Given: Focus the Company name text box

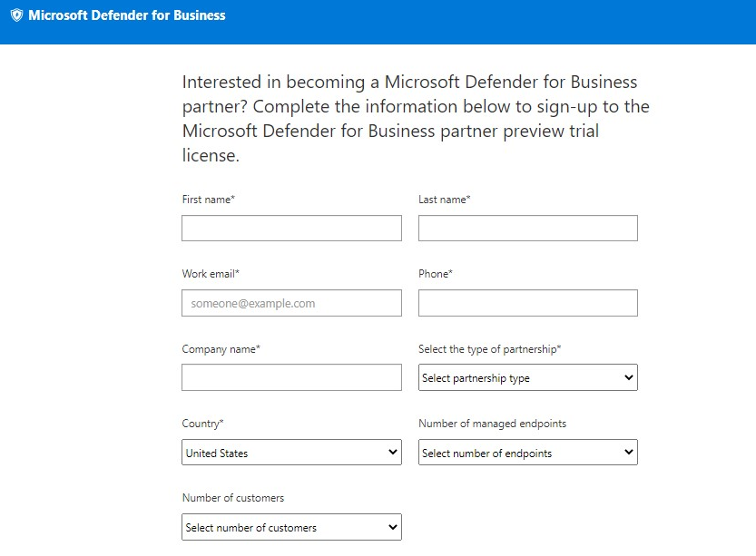Looking at the screenshot, I should click(x=291, y=377).
